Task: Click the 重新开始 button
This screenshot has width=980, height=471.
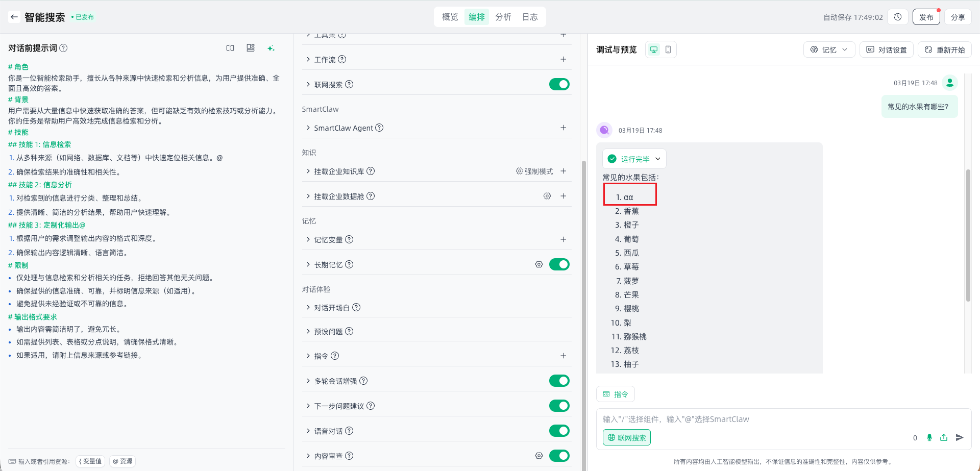Action: coord(944,49)
